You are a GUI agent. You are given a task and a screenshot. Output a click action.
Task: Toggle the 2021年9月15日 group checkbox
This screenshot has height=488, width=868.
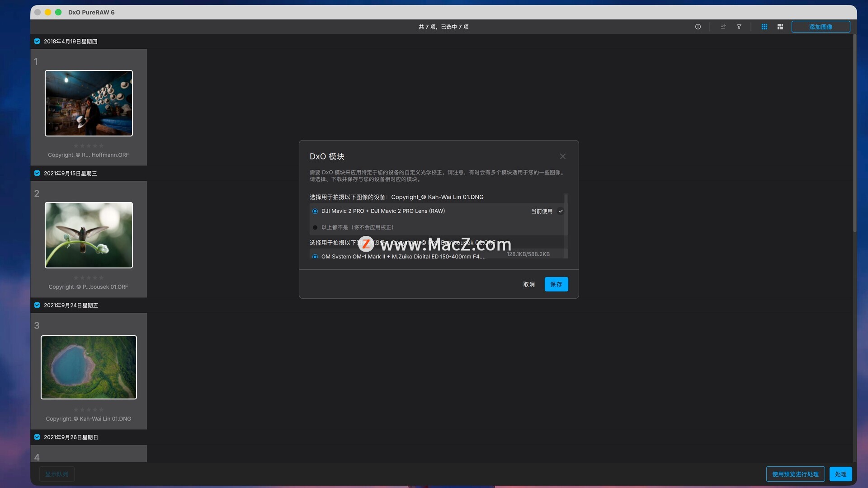tap(37, 173)
